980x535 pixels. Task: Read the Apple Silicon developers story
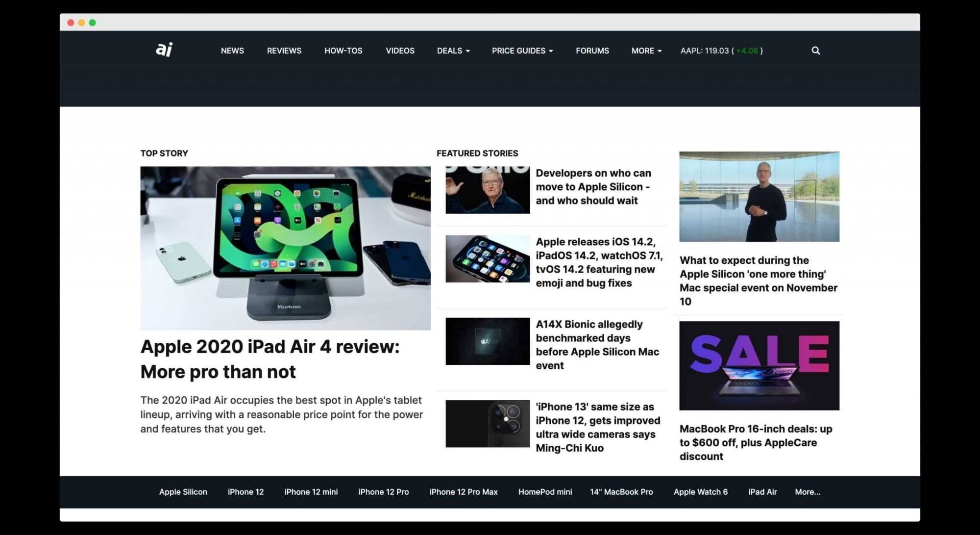point(593,187)
